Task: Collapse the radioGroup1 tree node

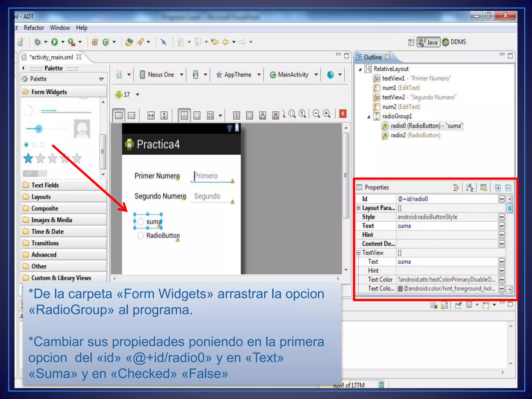Action: pyautogui.click(x=369, y=117)
